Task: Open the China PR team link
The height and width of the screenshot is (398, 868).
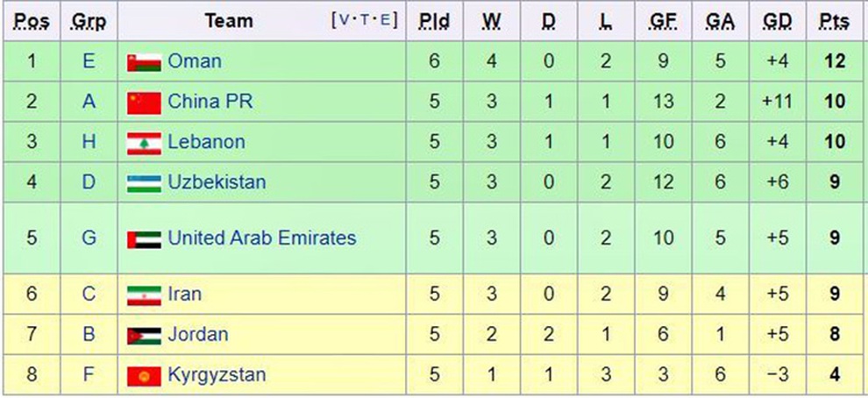Action: [210, 102]
